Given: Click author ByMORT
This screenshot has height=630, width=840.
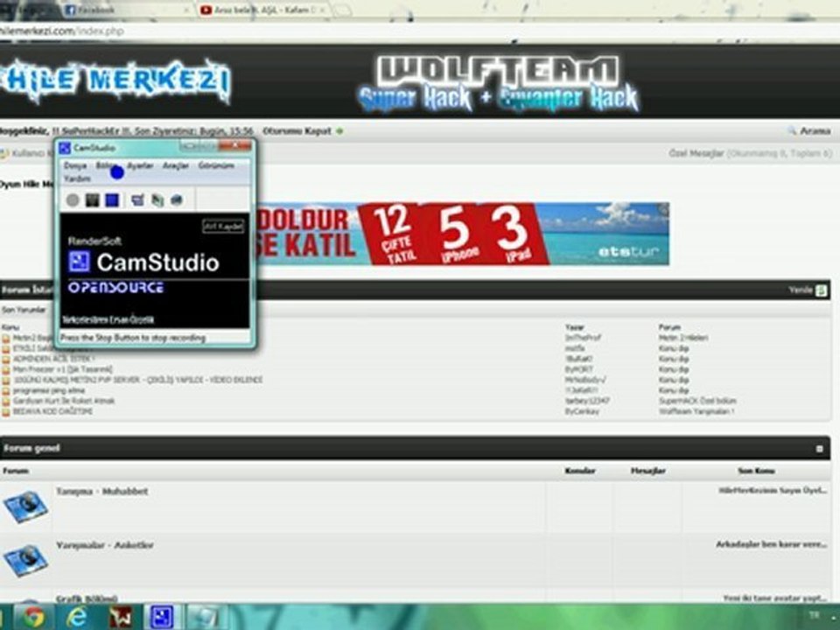Looking at the screenshot, I should click(579, 369).
